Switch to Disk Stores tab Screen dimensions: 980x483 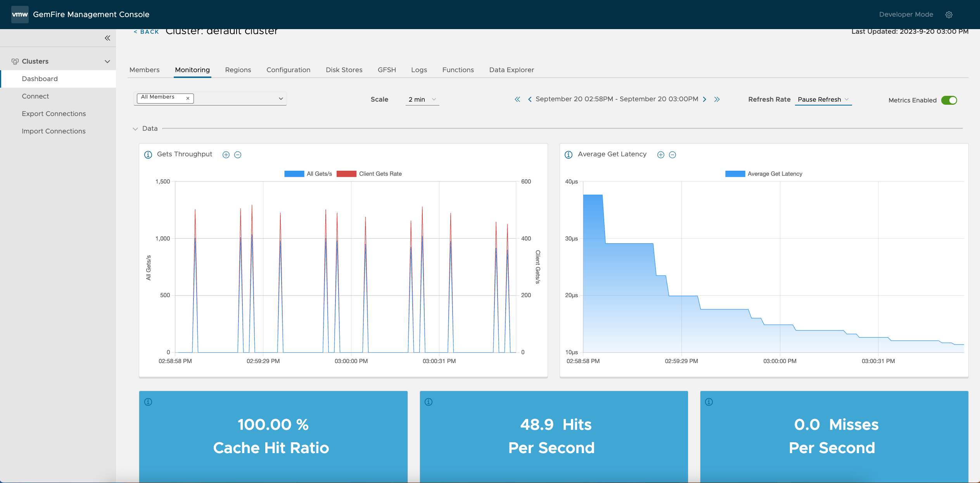[x=344, y=70]
